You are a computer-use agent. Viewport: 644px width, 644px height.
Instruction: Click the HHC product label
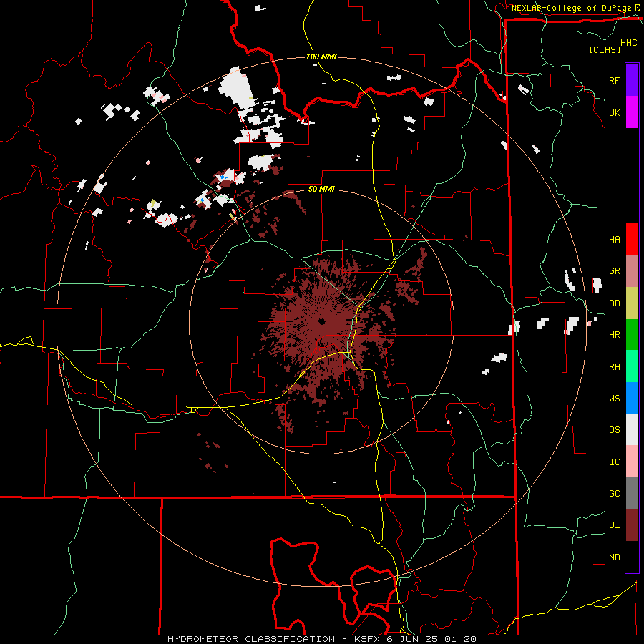[628, 43]
